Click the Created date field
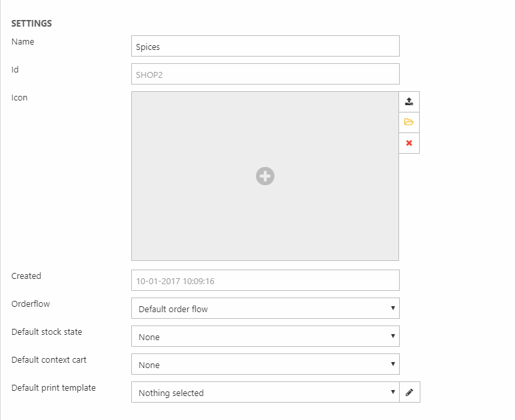 coord(265,281)
